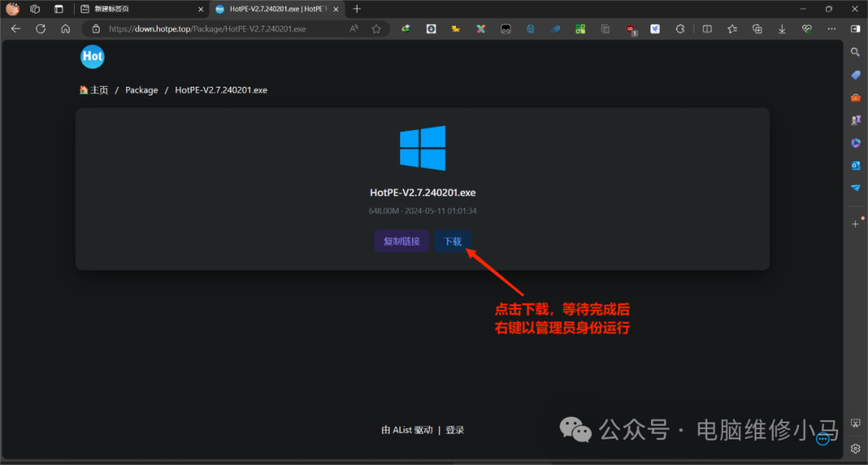
Task: Open browser essentials heart icon
Action: coord(807,29)
